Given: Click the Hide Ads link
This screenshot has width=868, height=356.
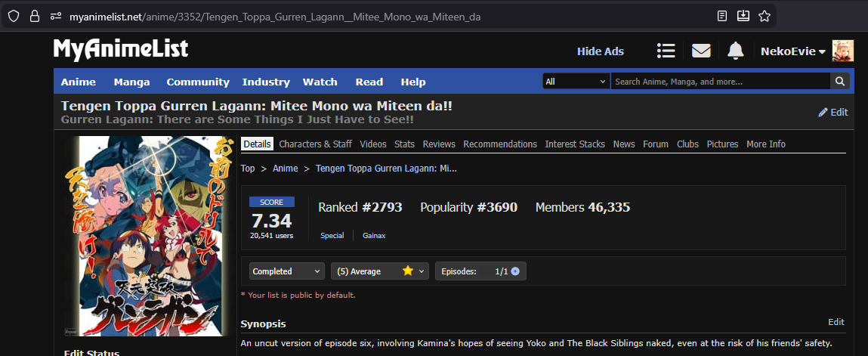Looking at the screenshot, I should coord(600,51).
